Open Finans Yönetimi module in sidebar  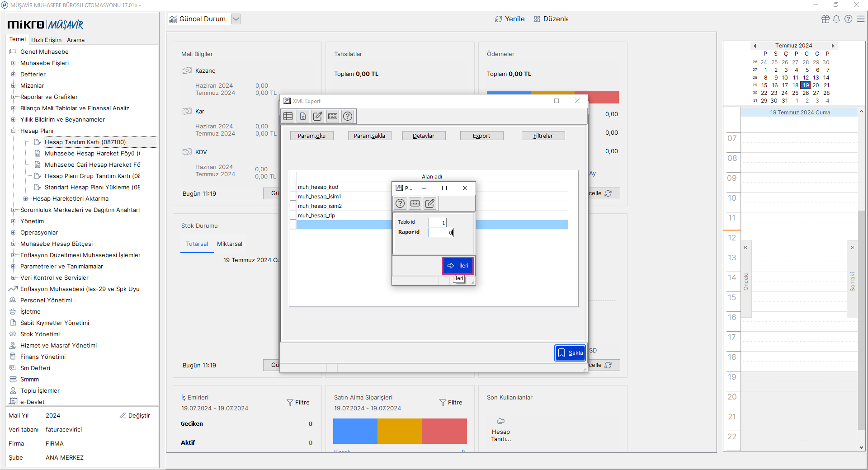coord(43,357)
